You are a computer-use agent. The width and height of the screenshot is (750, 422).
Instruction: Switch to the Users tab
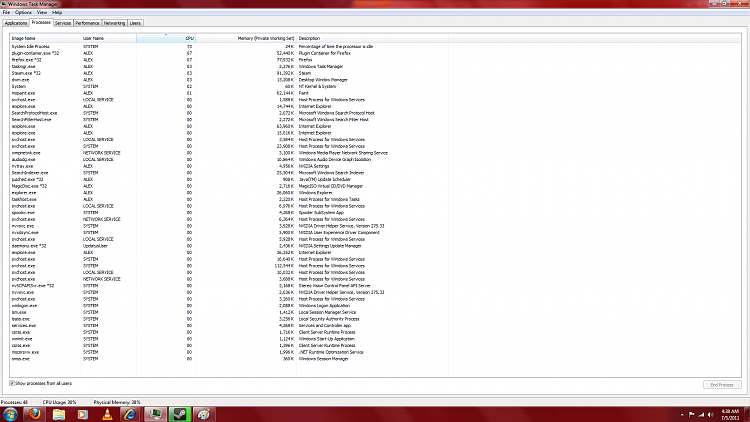pos(135,23)
